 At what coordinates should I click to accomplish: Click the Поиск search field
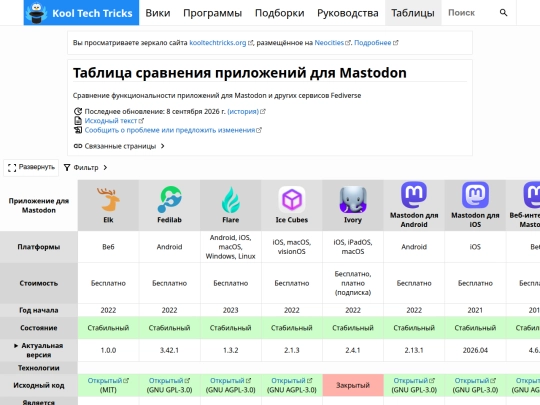(469, 13)
